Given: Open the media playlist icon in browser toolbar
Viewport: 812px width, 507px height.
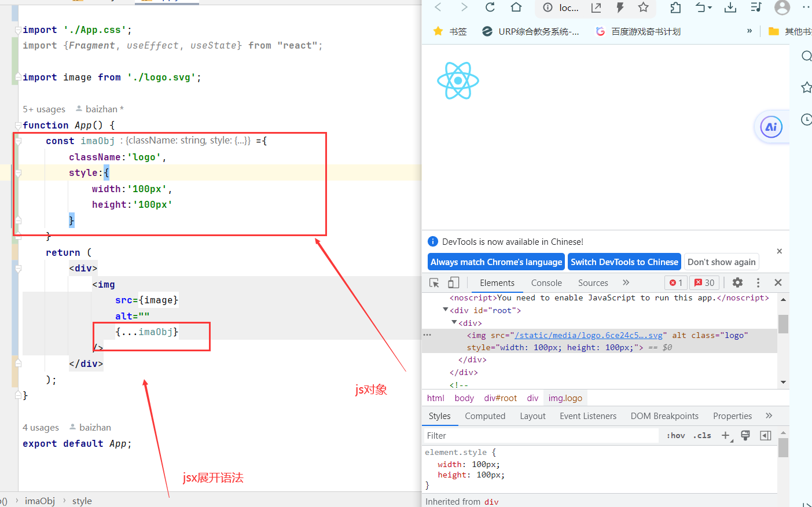Looking at the screenshot, I should click(756, 7).
